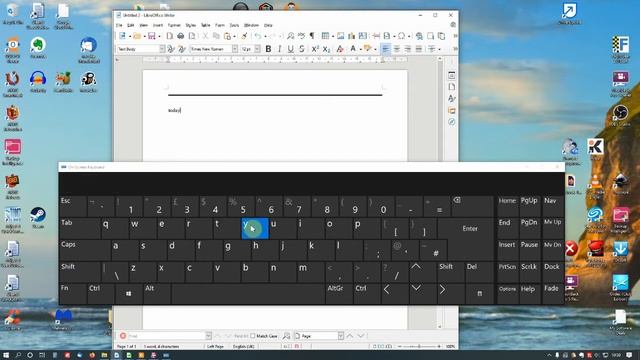Open the sidebar Properties panel icon
The width and height of the screenshot is (640, 360).
tap(451, 76)
